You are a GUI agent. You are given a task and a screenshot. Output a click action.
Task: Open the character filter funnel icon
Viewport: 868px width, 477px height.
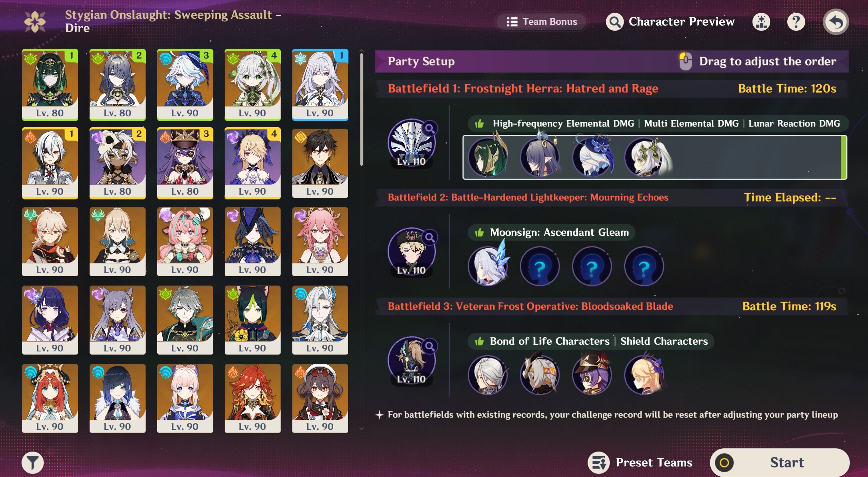coord(33,463)
